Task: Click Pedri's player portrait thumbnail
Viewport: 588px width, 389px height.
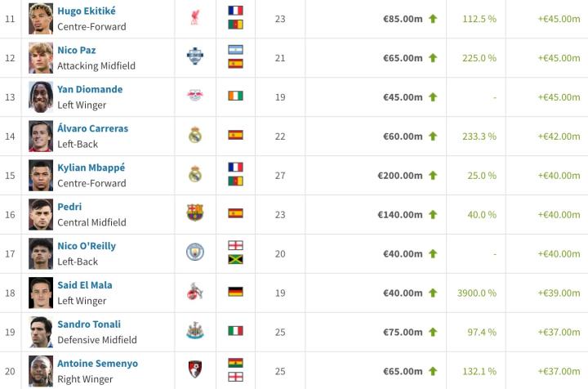Action: 41,214
